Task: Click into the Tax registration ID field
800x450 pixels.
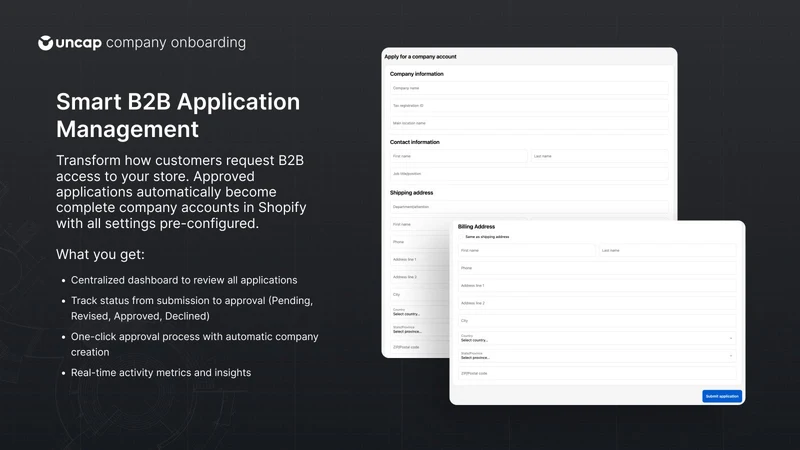Action: (529, 106)
